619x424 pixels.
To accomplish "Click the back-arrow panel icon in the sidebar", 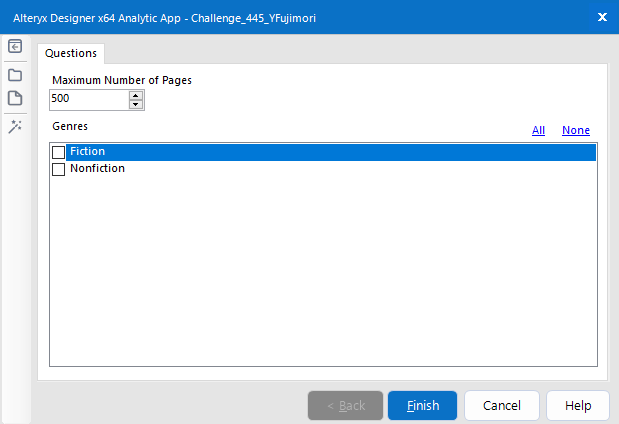I will 15,47.
